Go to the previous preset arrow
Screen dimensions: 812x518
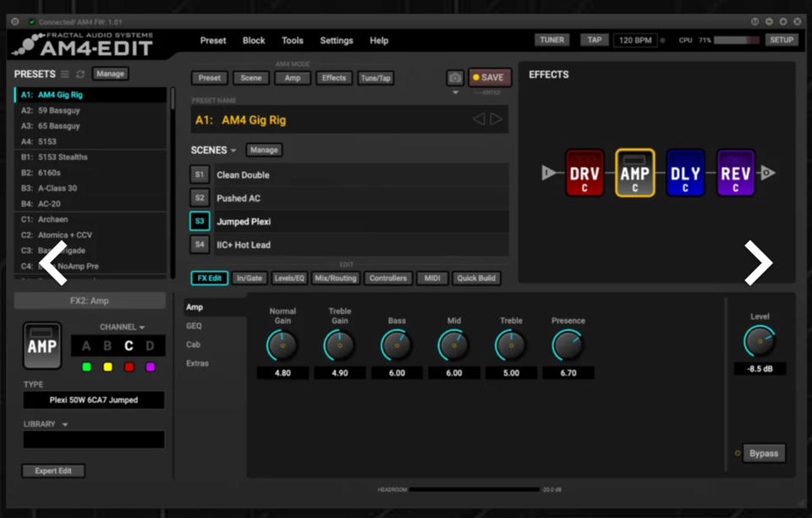(x=479, y=119)
